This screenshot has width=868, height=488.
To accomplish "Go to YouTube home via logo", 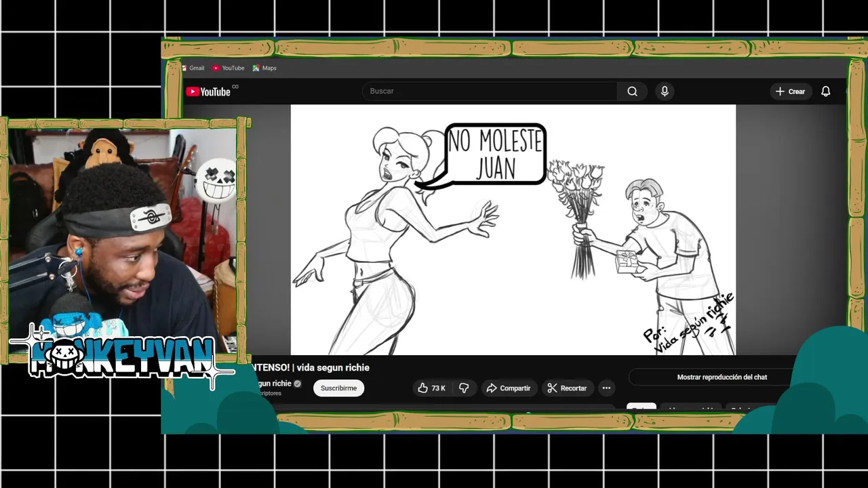I will 209,91.
